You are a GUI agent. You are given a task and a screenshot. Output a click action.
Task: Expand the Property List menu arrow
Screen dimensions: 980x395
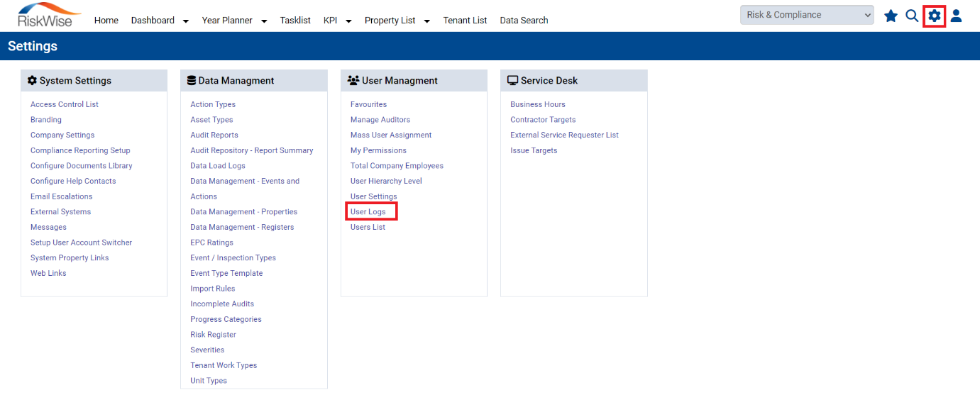[427, 21]
